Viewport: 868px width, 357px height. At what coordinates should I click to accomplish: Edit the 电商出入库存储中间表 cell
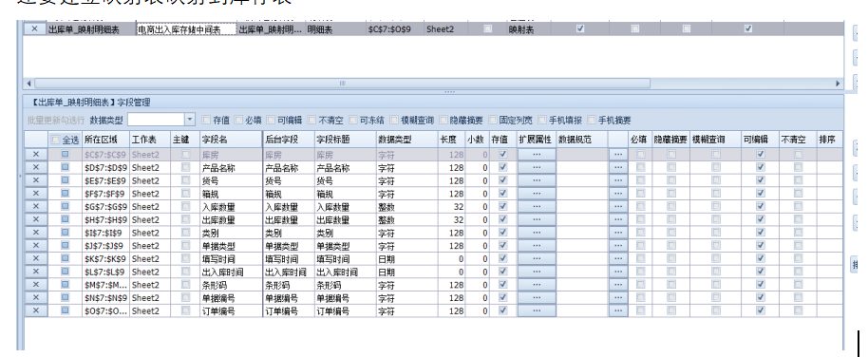[186, 29]
